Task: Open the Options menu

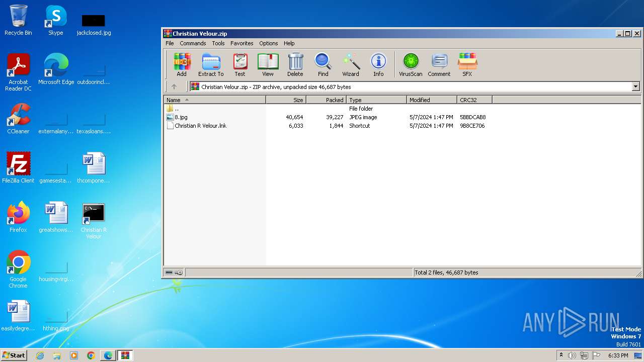Action: tap(269, 43)
